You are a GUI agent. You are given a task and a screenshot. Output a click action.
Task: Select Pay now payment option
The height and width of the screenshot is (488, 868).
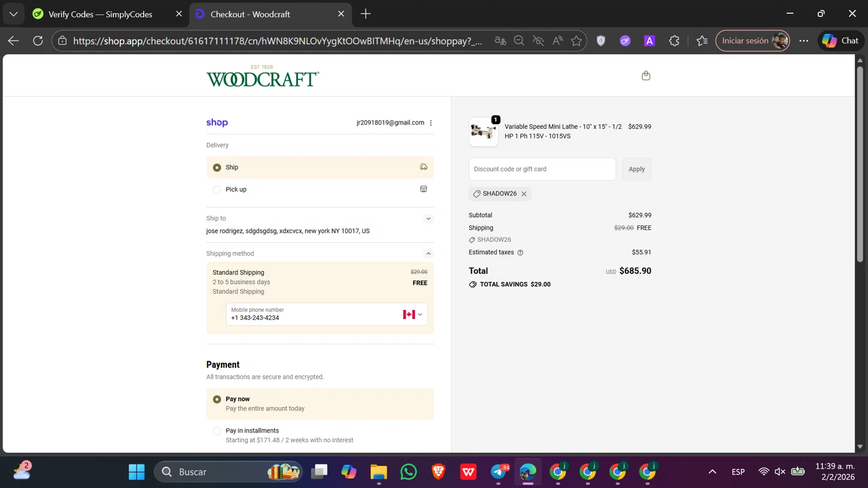click(x=320, y=404)
